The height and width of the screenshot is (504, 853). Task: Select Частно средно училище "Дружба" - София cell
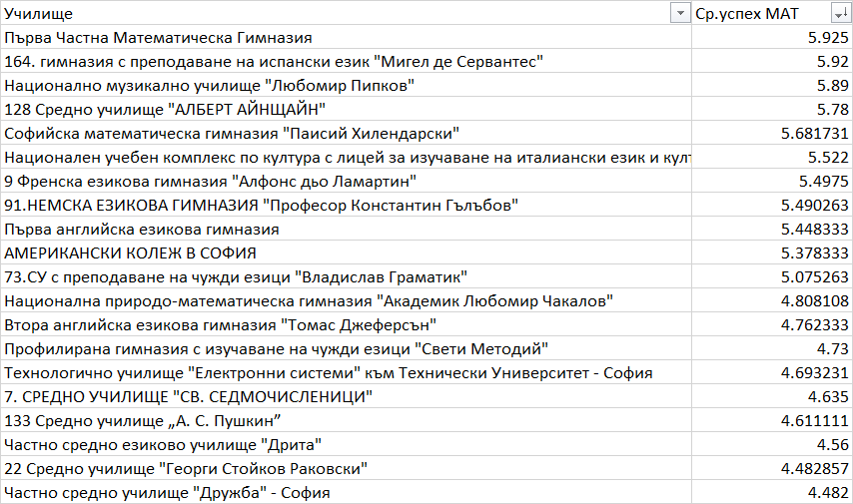[167, 493]
